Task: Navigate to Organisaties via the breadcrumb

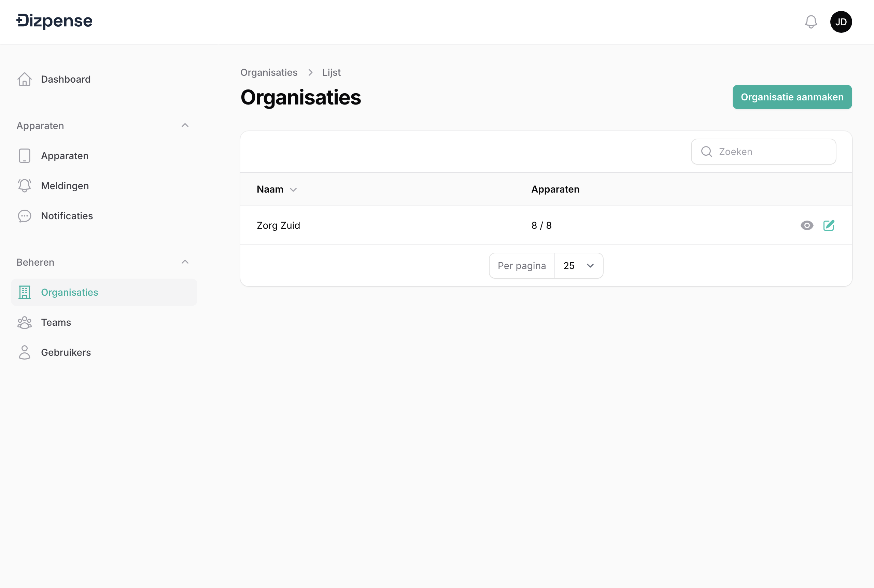Action: coord(268,72)
